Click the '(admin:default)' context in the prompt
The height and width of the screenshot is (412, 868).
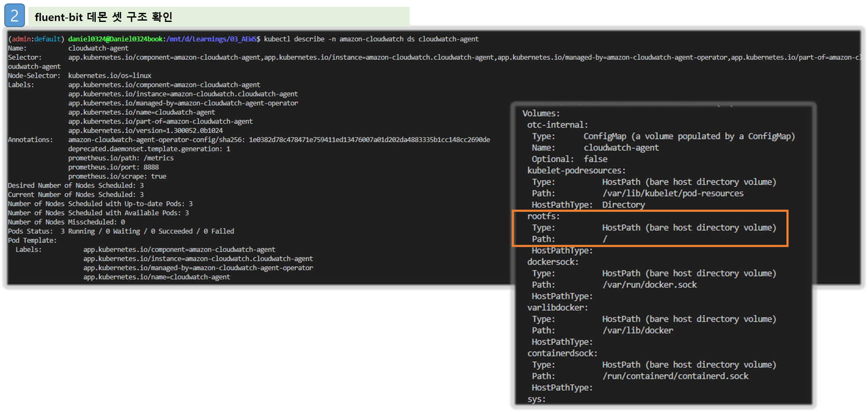click(36, 39)
